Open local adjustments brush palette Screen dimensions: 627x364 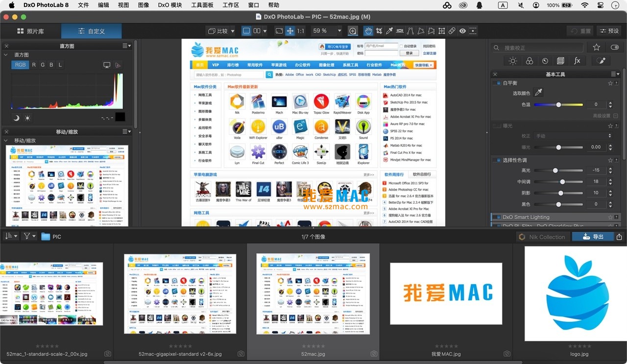(x=602, y=61)
